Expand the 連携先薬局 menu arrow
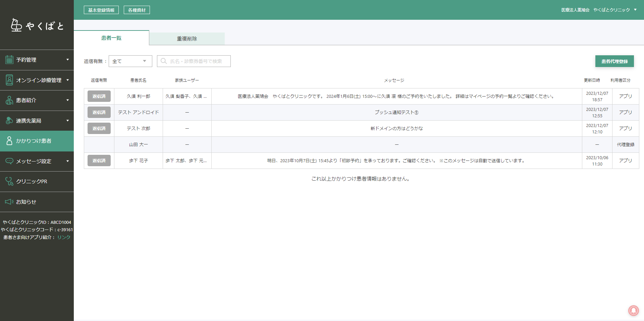The image size is (644, 321). [68, 121]
